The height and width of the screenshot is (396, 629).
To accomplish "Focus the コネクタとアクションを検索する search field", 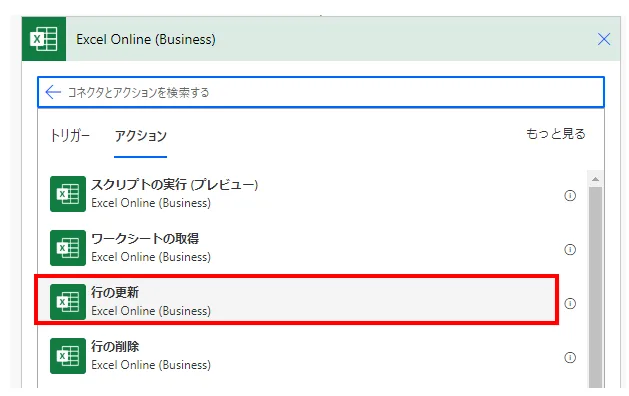I will [321, 92].
